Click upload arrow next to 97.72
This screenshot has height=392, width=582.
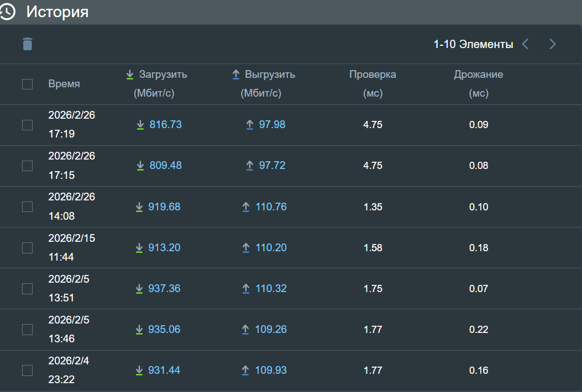tap(250, 166)
